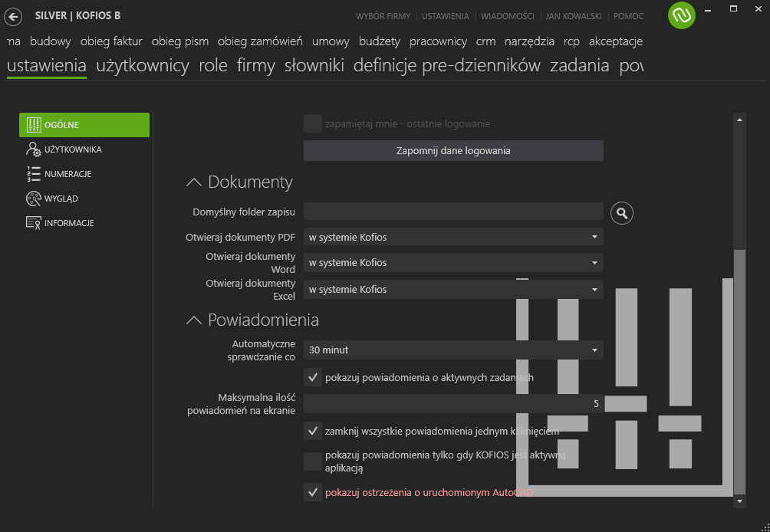This screenshot has width=770, height=532.
Task: Open the akceptacje module
Action: (x=616, y=41)
